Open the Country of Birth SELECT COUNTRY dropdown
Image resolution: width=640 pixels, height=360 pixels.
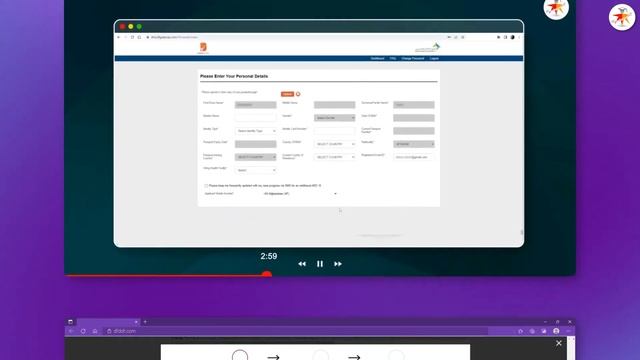(335, 144)
